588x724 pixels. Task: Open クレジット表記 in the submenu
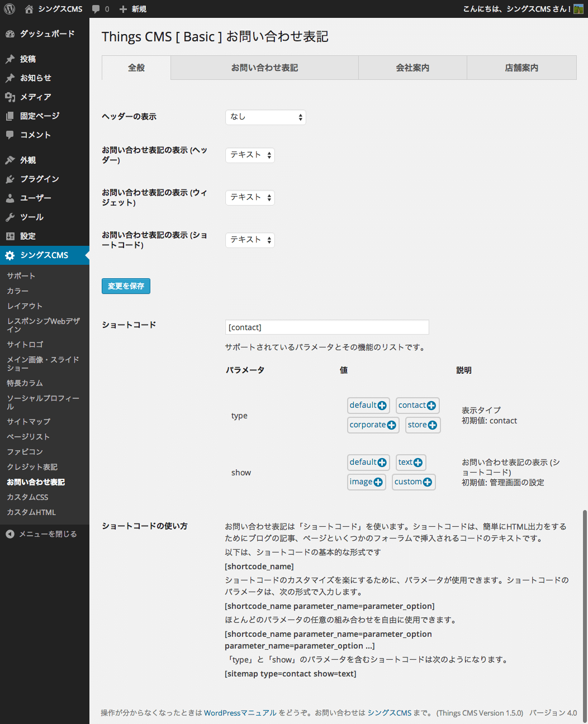[32, 467]
